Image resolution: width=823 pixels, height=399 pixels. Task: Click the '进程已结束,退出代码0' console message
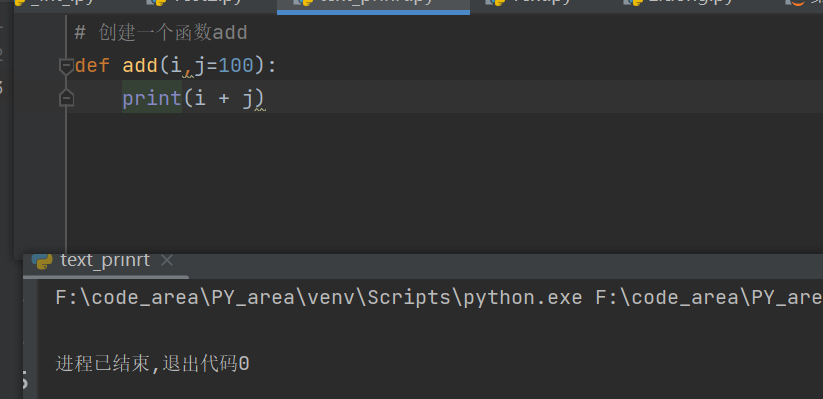click(152, 363)
